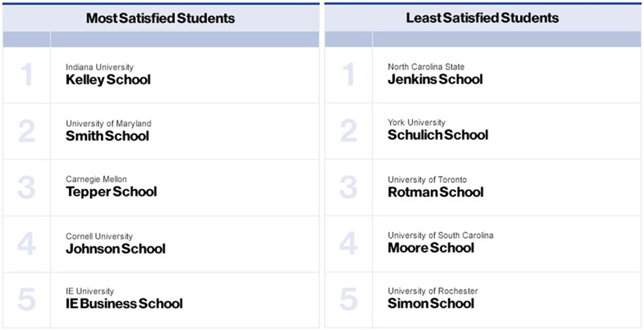644x330 pixels.
Task: Select the Least Satisfied Students header
Action: point(482,18)
